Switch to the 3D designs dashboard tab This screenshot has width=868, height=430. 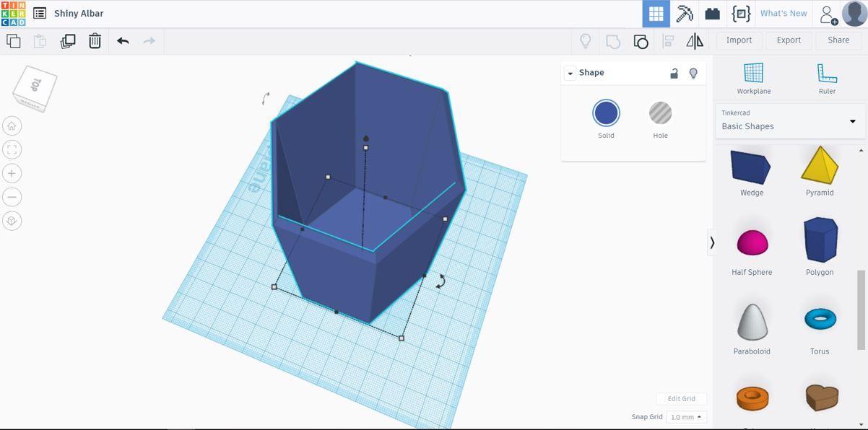pos(655,13)
